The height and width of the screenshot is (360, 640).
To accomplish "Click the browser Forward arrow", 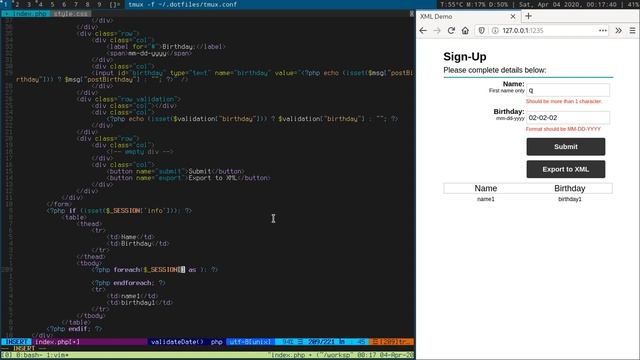I will coord(437,31).
